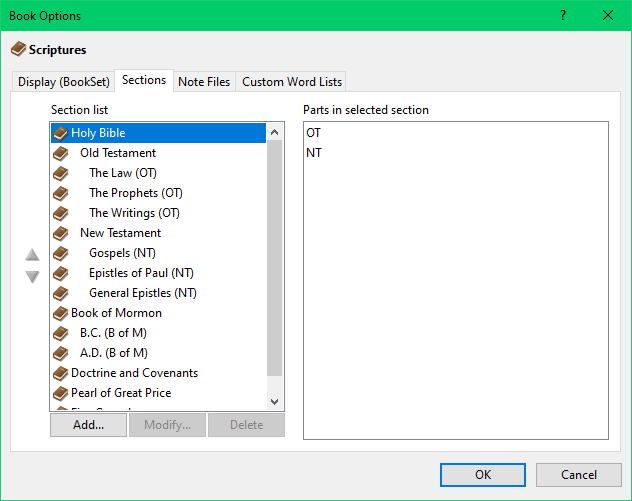The width and height of the screenshot is (632, 501).
Task: Select Pearl of Great Price section
Action: point(158,393)
